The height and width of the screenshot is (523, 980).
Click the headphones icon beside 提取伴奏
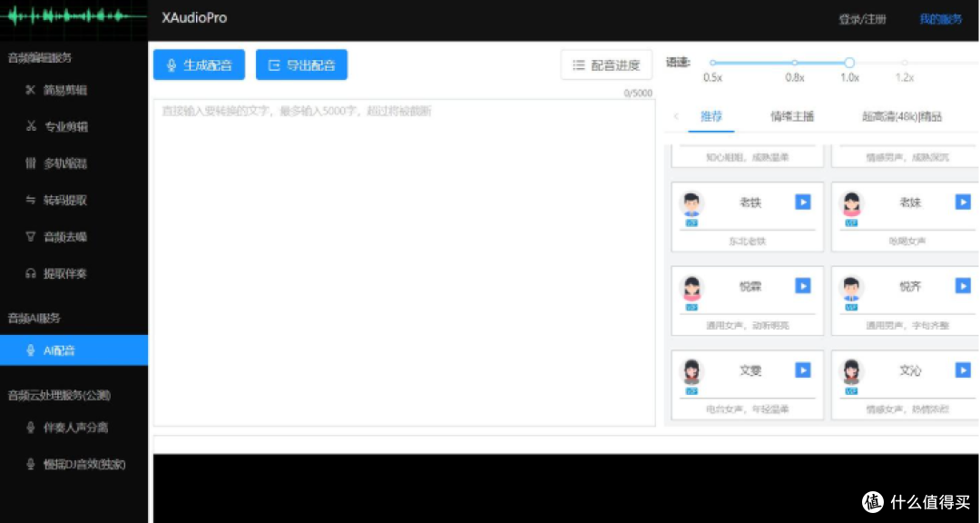(x=30, y=273)
